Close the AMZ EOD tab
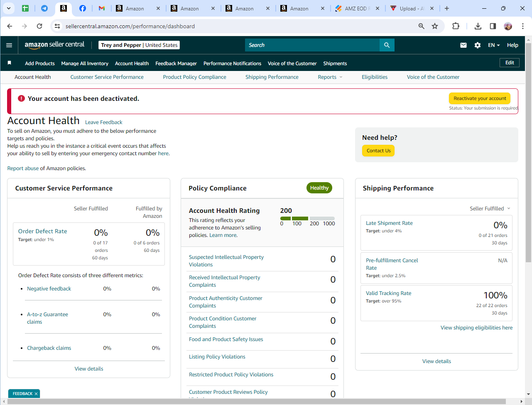This screenshot has width=532, height=405. (378, 8)
